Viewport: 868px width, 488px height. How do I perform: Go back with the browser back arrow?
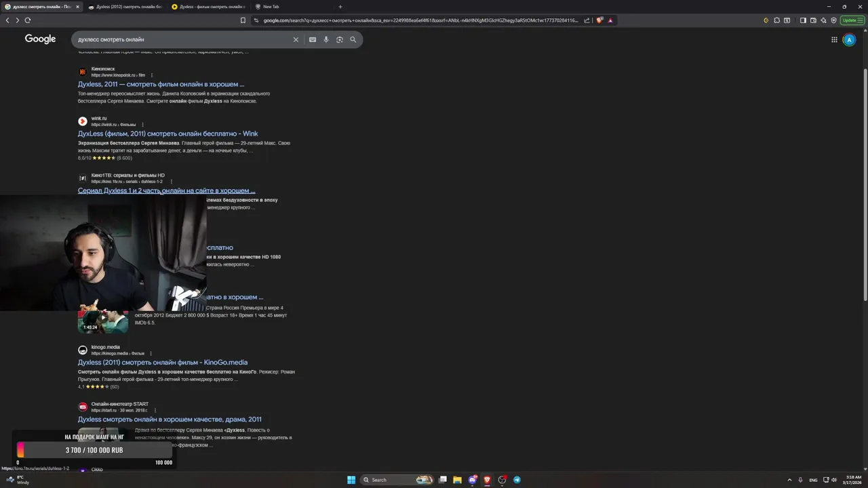tap(7, 20)
